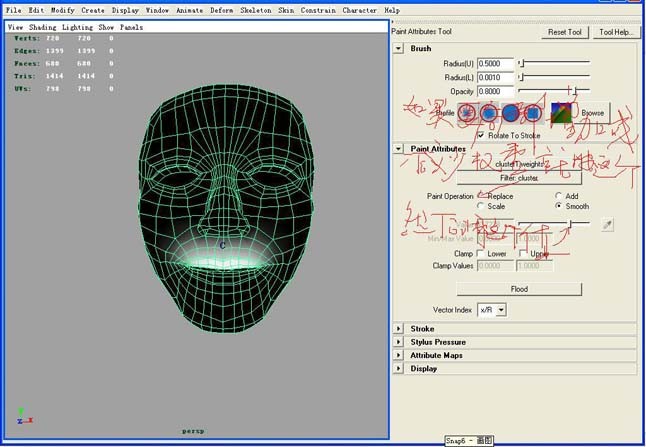Screen dimensions: 646x447
Task: Select the solid round brush profile icon
Action: (510, 112)
